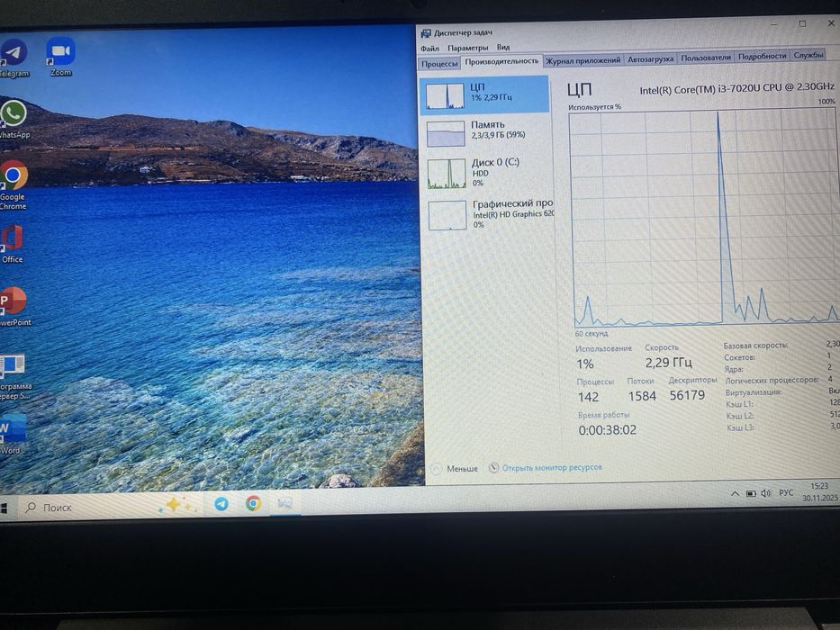The height and width of the screenshot is (630, 840).
Task: Open Открыть монитор ресурсов link
Action: pos(552,467)
